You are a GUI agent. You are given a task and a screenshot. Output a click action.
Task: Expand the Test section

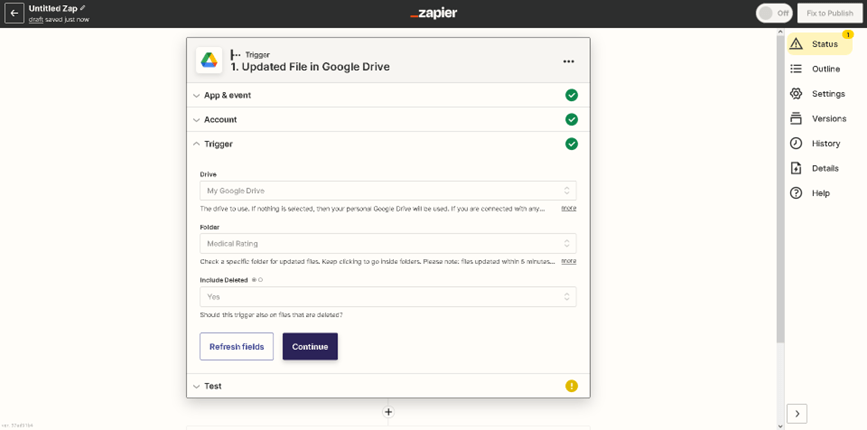(388, 386)
